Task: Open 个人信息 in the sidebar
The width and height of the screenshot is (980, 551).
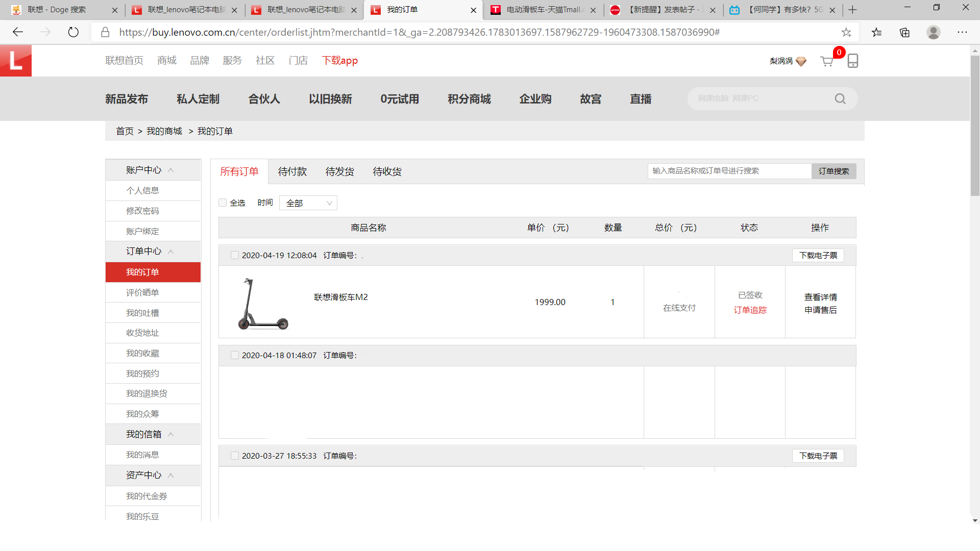Action: (x=143, y=190)
